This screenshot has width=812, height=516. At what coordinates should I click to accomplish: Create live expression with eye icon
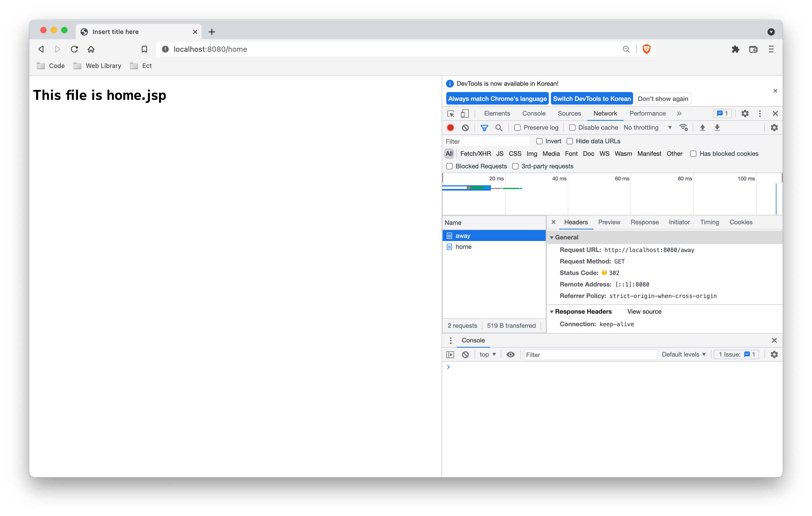[511, 354]
